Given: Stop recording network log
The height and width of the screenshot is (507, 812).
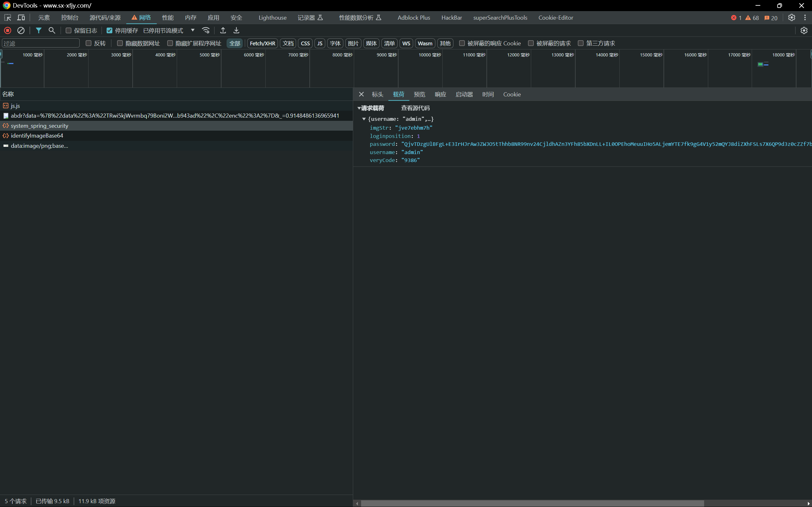Looking at the screenshot, I should pos(8,30).
